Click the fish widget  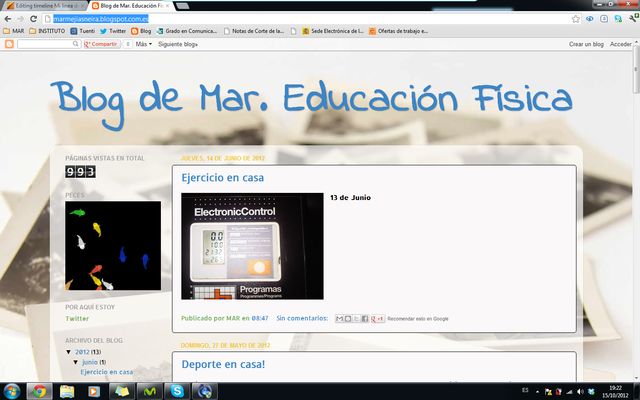coord(113,246)
